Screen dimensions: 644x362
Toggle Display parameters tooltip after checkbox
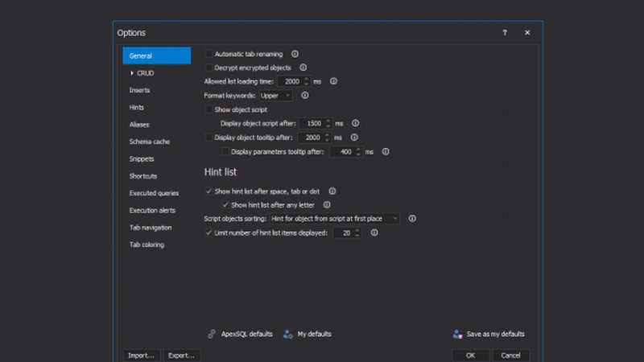(225, 151)
